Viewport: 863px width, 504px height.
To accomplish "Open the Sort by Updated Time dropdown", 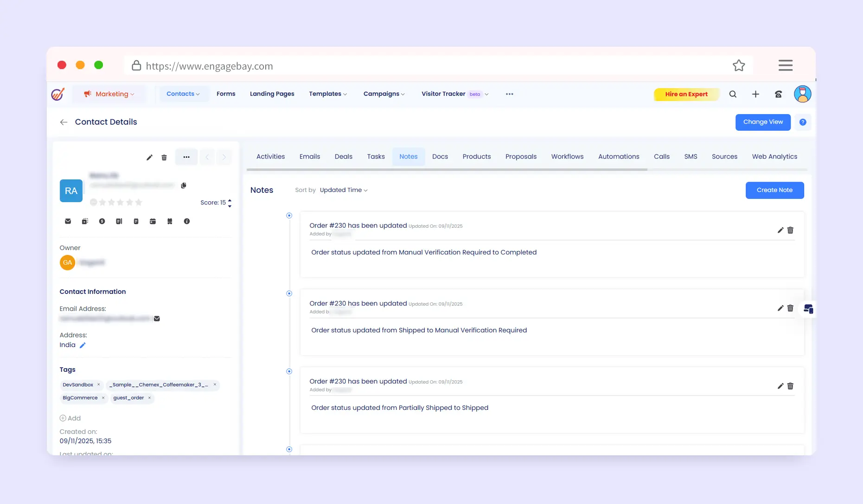I will 343,190.
